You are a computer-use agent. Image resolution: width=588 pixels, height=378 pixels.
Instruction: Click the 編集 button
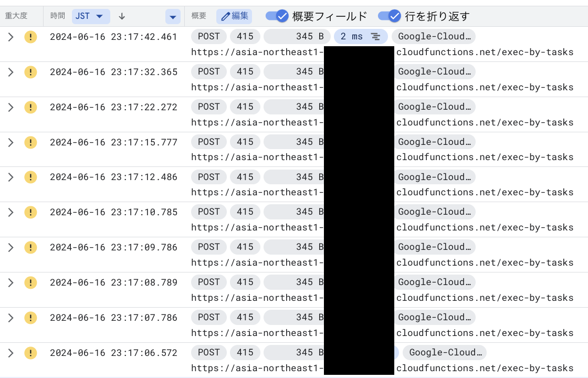click(x=234, y=16)
